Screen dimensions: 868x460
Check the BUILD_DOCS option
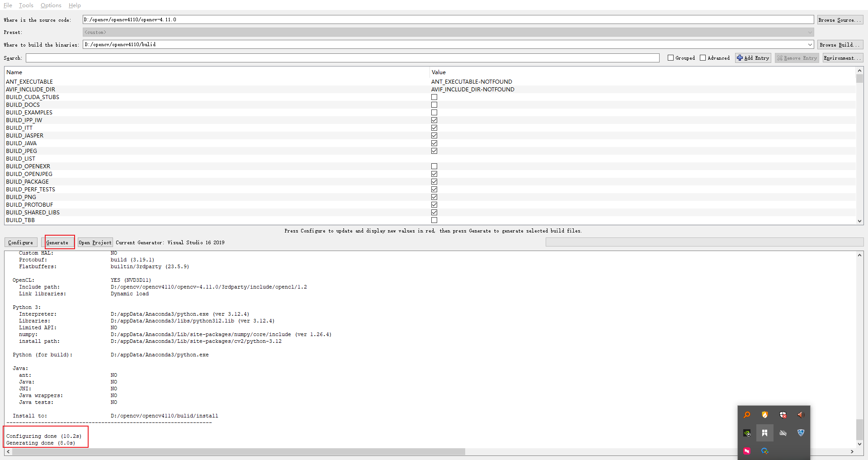pos(434,104)
